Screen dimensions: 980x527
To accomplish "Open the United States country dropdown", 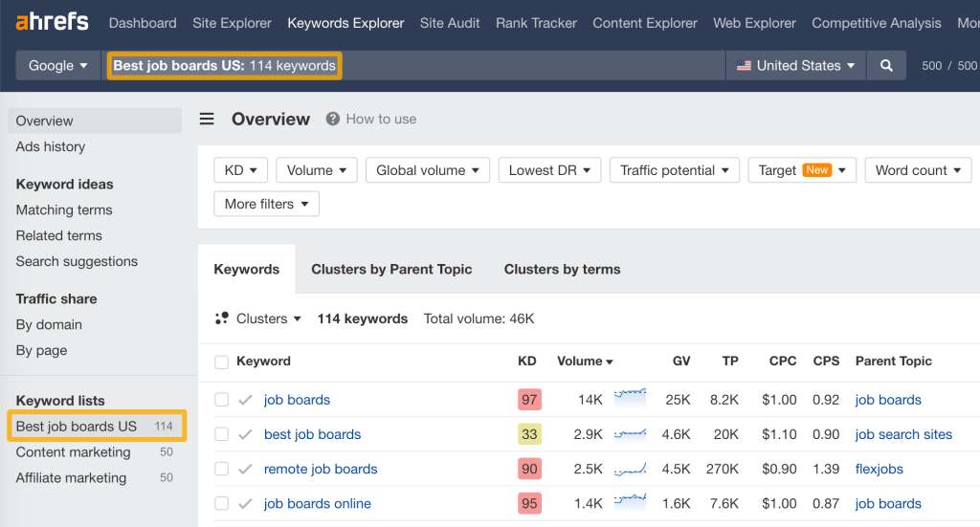I will [x=795, y=66].
